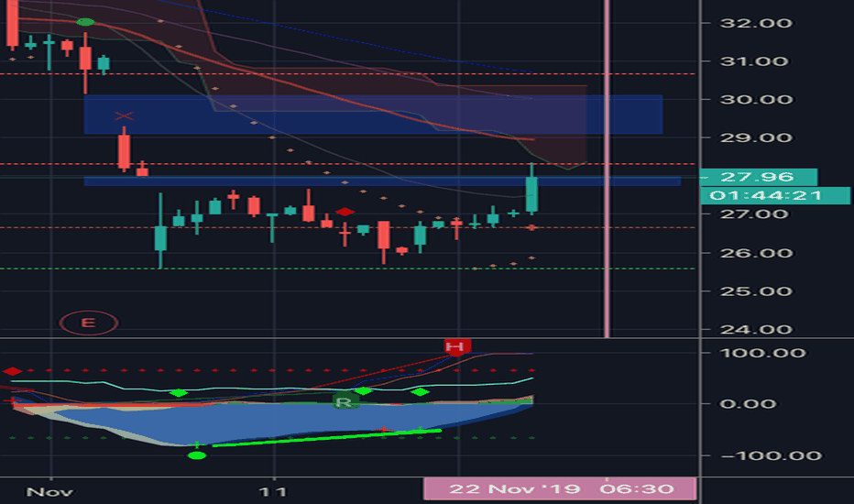Image resolution: width=854 pixels, height=504 pixels.
Task: Click the earnings 'E' marker circle
Action: coord(88,323)
